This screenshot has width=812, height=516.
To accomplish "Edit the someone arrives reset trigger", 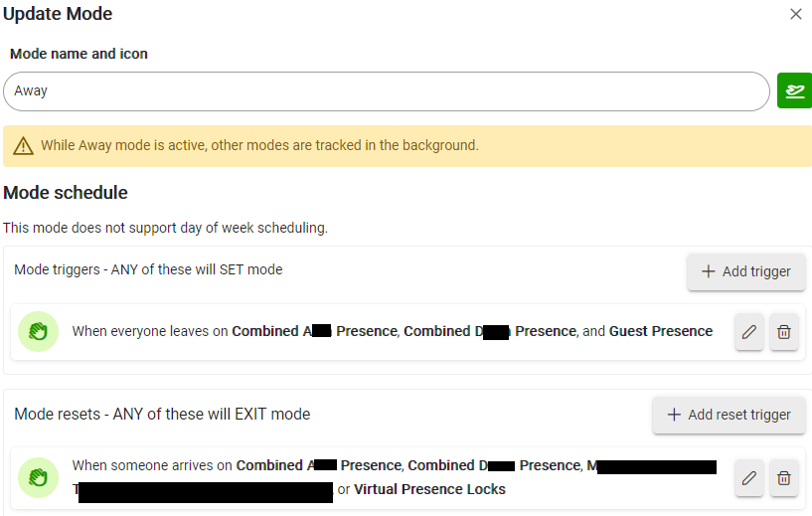I will (749, 478).
